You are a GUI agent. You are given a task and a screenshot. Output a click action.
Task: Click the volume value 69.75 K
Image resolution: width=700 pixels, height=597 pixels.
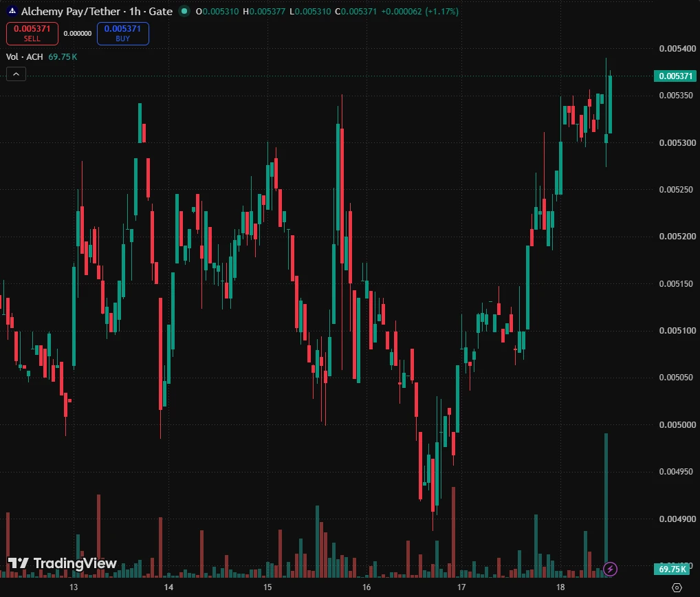click(63, 56)
